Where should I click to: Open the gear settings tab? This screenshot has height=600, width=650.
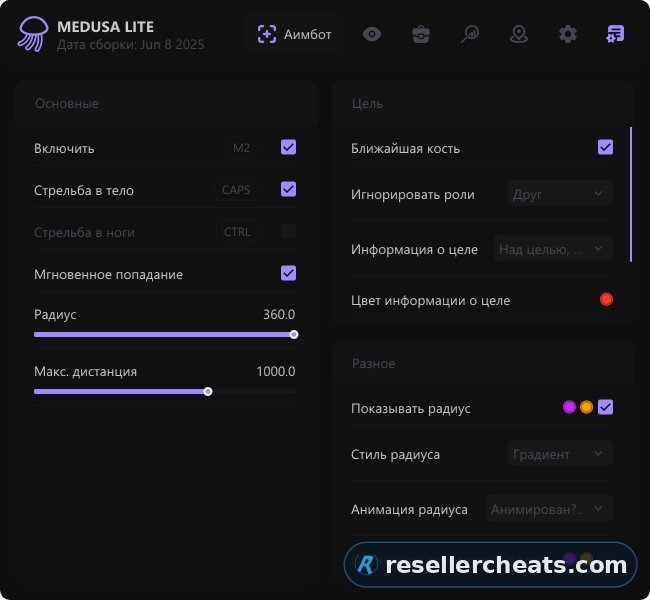(x=568, y=34)
